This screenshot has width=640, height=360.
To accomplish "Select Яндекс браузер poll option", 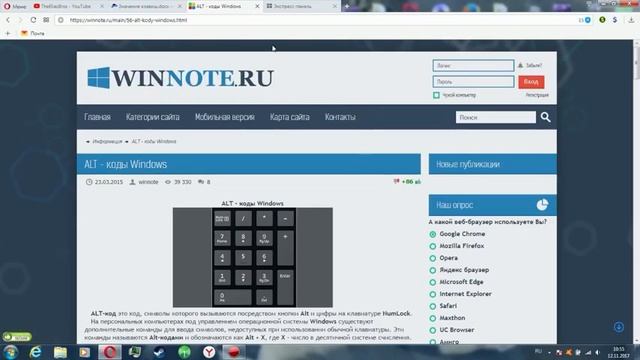I will tap(433, 270).
